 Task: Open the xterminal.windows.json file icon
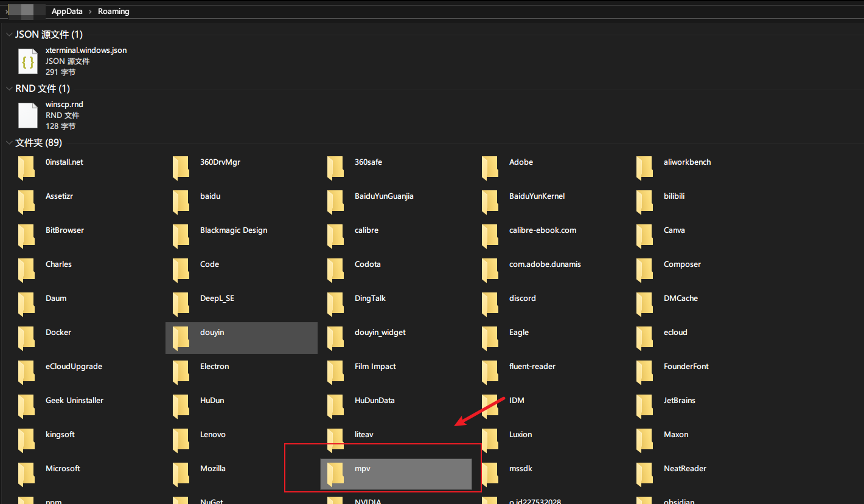point(28,61)
